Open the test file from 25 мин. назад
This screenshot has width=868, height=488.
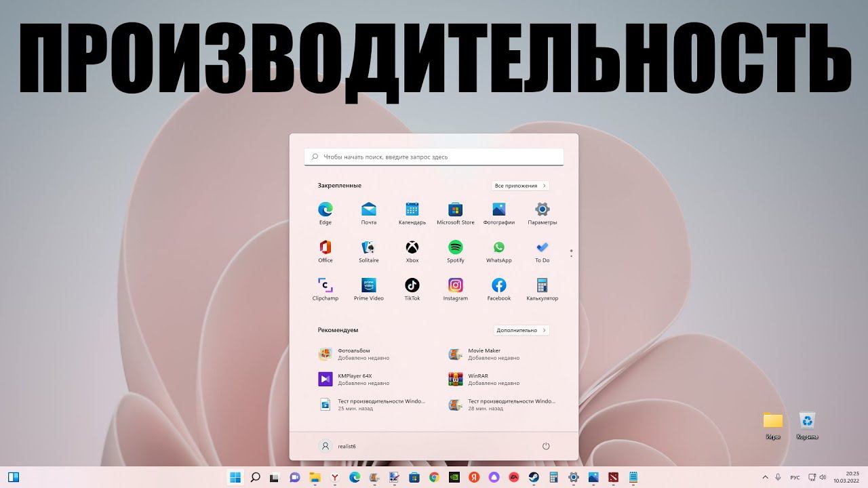click(372, 404)
